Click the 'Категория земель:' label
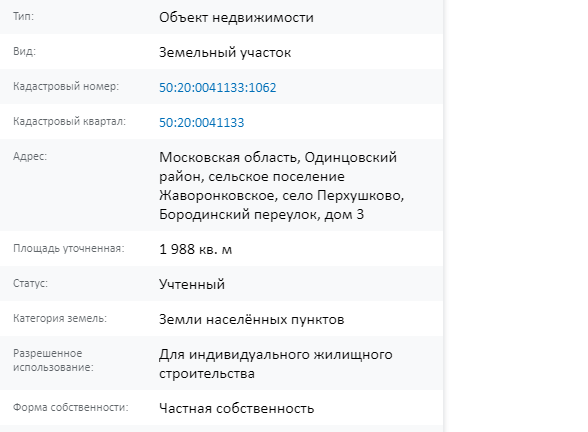Image resolution: width=588 pixels, height=432 pixels. click(60, 318)
